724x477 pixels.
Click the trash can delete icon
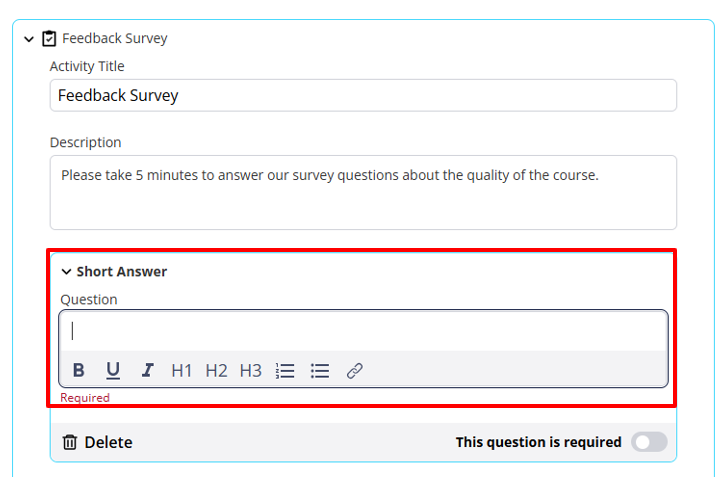point(70,442)
